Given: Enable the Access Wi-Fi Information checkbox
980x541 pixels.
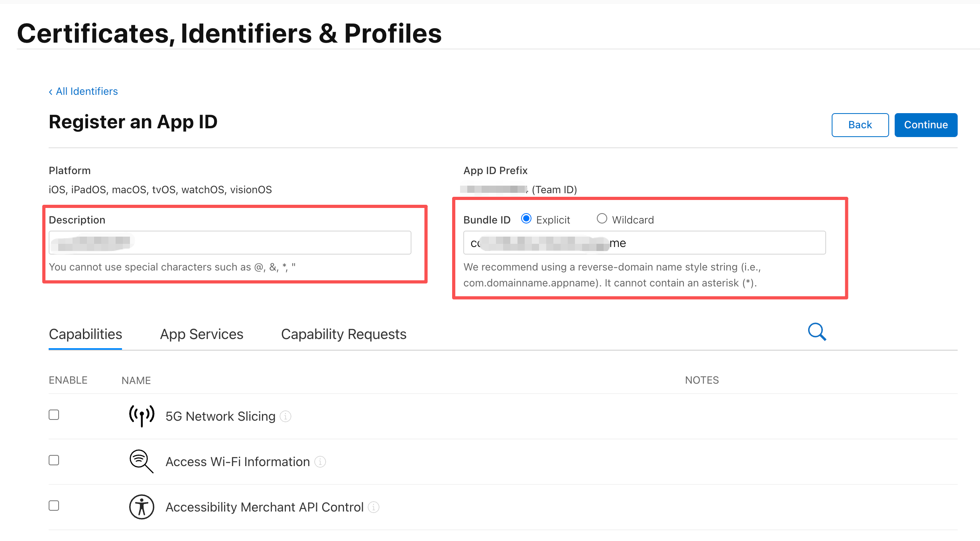Looking at the screenshot, I should click(x=54, y=461).
